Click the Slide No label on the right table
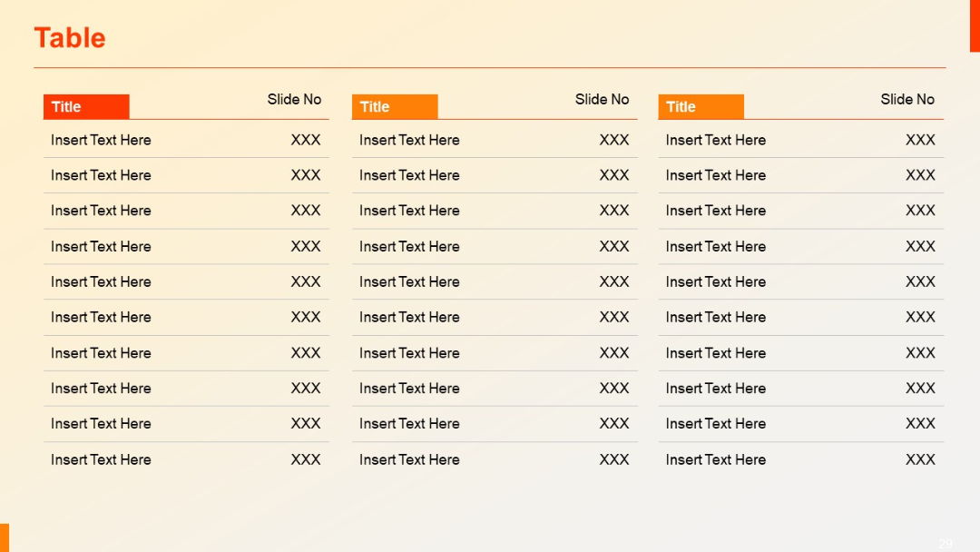 (x=907, y=100)
